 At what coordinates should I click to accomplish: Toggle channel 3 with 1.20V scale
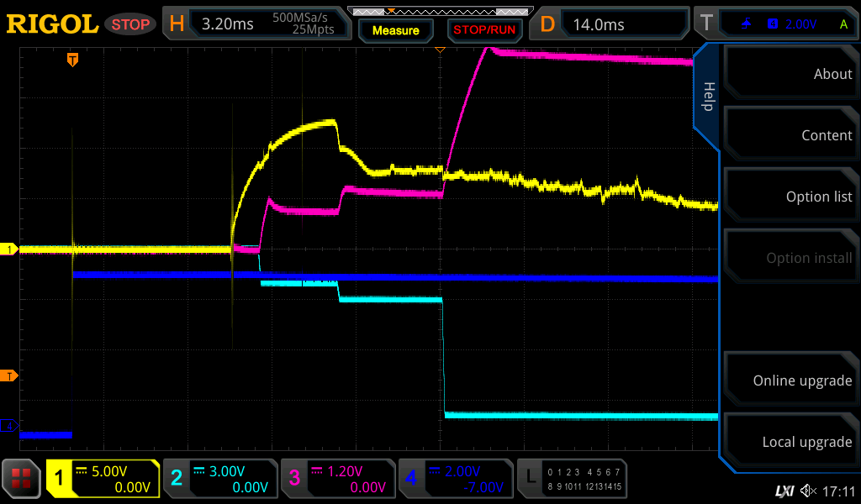[337, 479]
